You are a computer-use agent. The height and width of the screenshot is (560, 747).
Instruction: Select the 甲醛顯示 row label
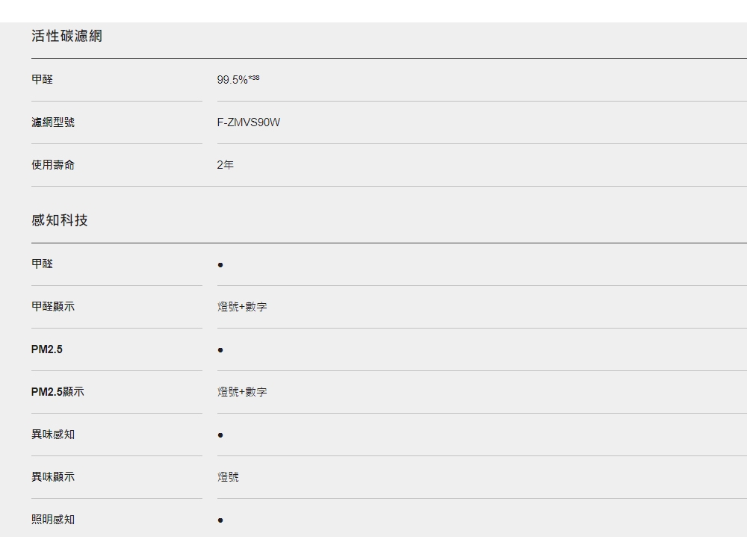coord(53,307)
